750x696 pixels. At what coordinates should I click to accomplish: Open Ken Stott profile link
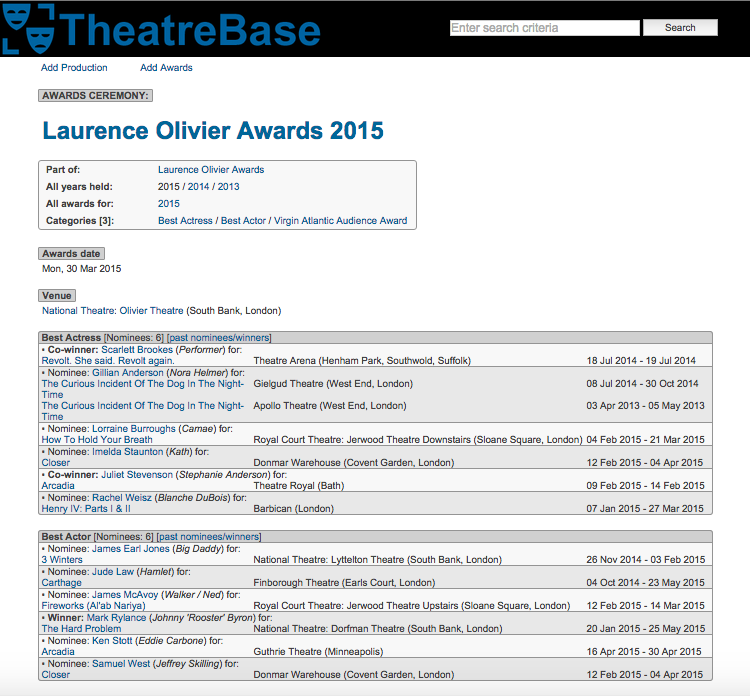[x=112, y=641]
